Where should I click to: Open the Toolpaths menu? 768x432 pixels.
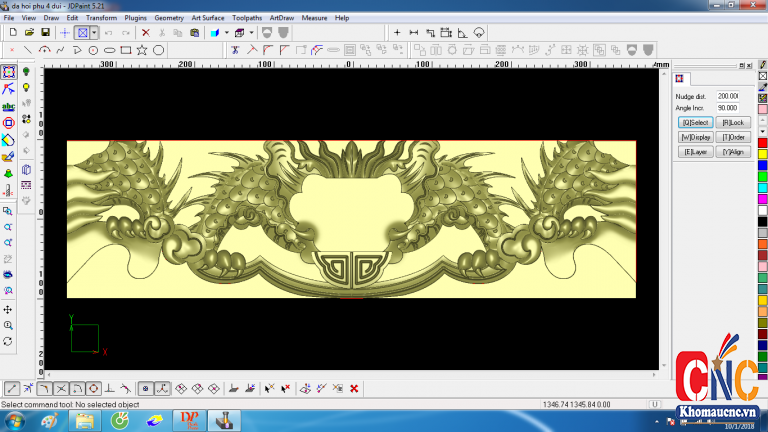[246, 18]
